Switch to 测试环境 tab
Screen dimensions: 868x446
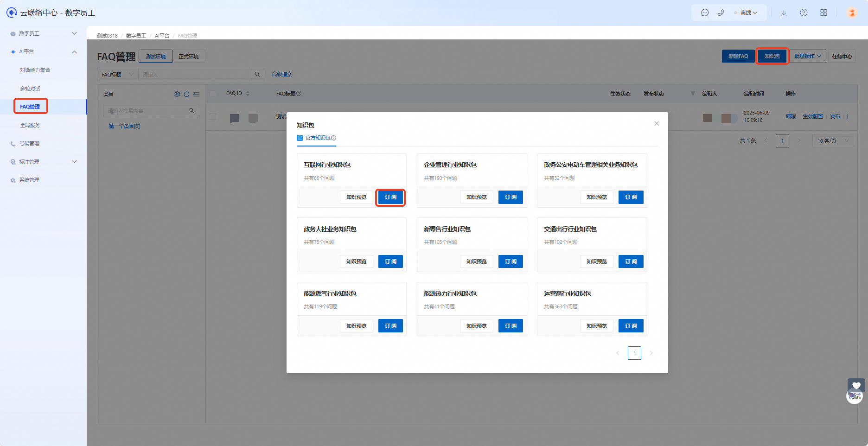(x=156, y=57)
